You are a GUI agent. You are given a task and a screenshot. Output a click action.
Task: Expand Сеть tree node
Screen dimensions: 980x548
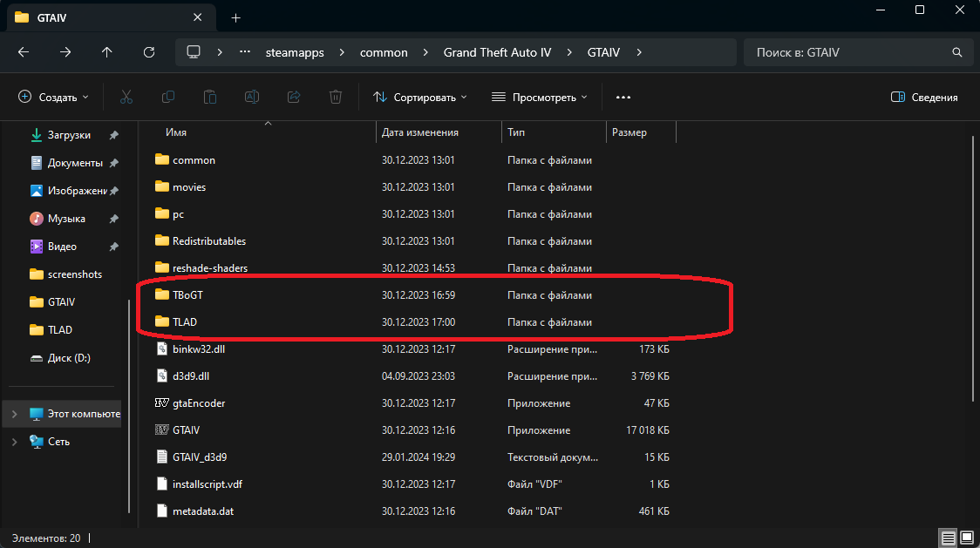point(14,441)
